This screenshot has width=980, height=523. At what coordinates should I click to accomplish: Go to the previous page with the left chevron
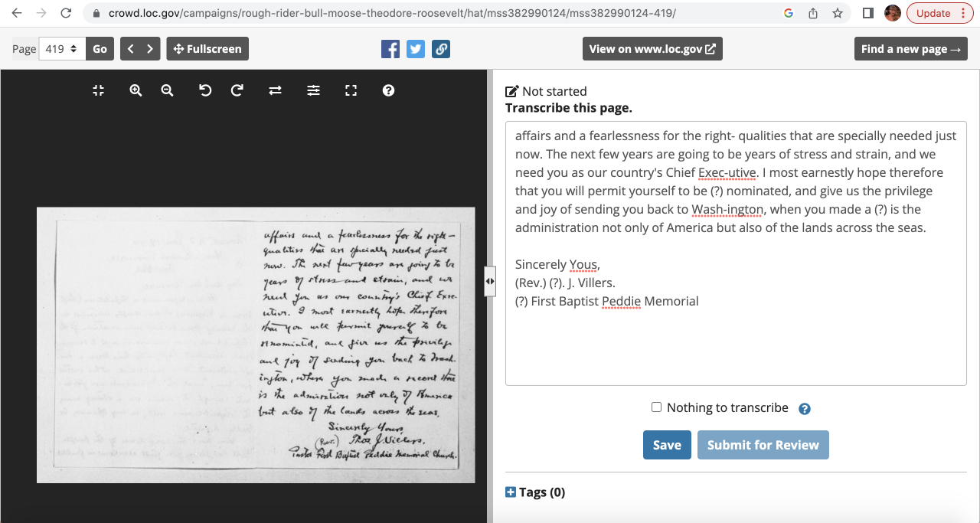coord(130,49)
